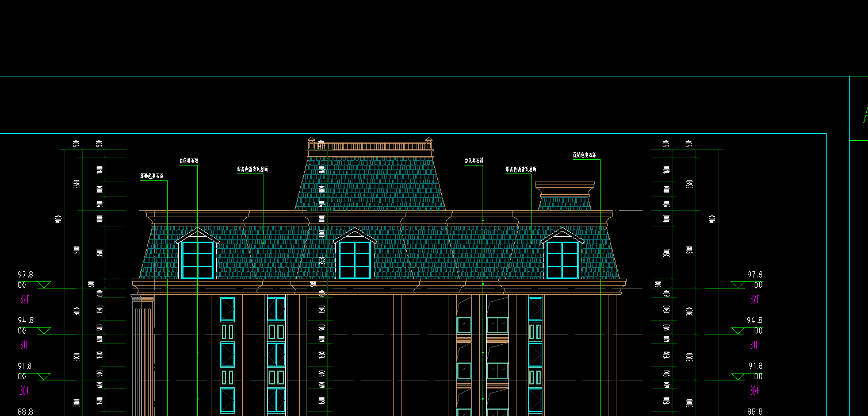868x416 pixels.
Task: Click the 94.8 elevation value on the right
Action: (755, 321)
